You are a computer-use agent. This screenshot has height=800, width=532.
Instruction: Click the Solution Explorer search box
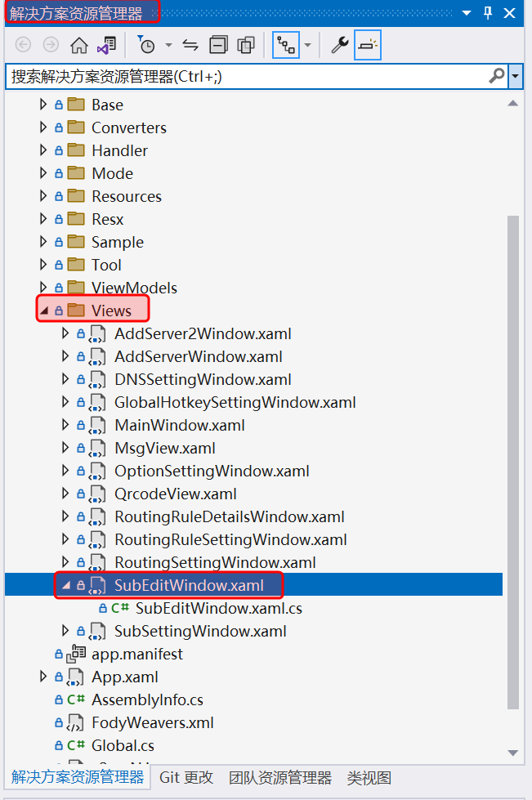pos(245,76)
